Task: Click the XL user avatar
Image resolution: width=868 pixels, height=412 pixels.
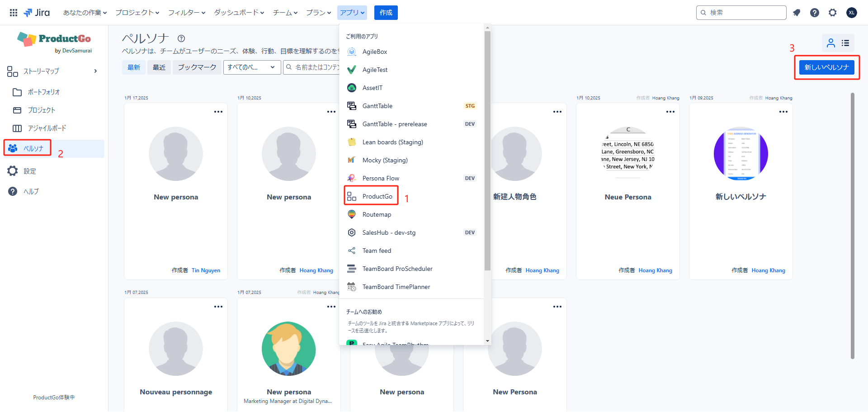Action: pyautogui.click(x=852, y=13)
